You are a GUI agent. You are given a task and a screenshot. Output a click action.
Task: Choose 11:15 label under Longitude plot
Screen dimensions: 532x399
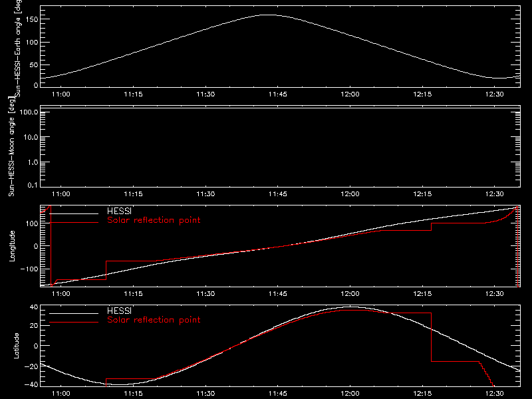click(x=134, y=294)
